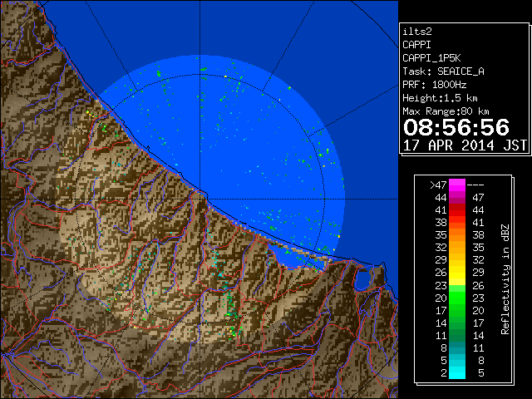This screenshot has width=532, height=399.
Task: Click the yellow 26–29 dBZ legend swatch
Action: click(457, 273)
